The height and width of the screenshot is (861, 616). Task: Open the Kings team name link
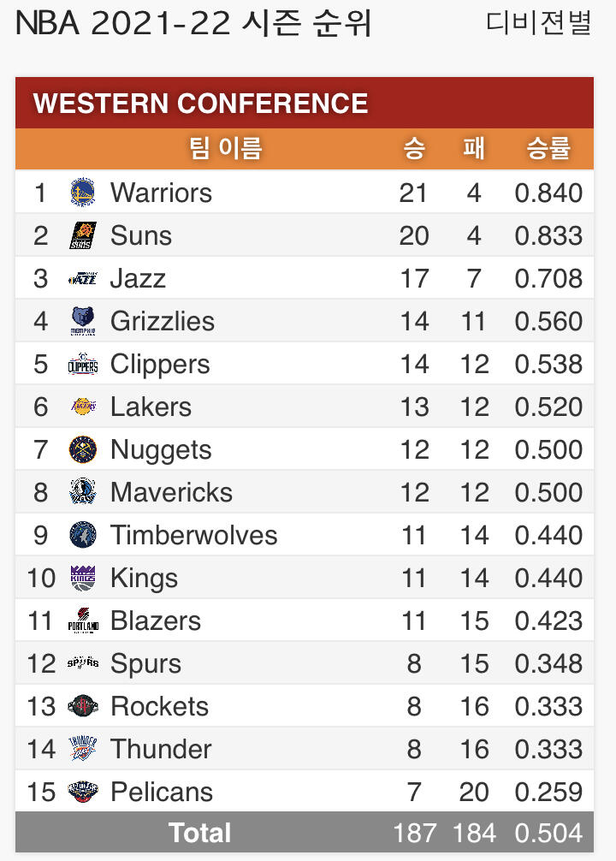(x=144, y=578)
